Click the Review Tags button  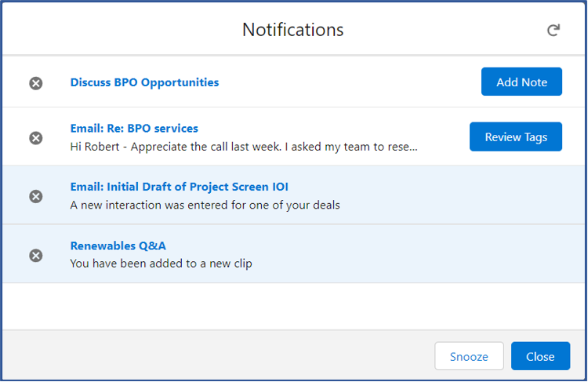coord(516,136)
